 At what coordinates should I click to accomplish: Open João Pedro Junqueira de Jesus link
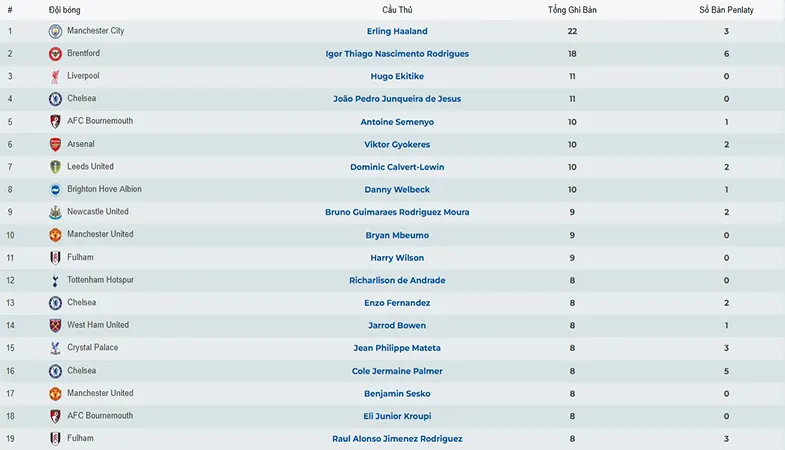(397, 99)
